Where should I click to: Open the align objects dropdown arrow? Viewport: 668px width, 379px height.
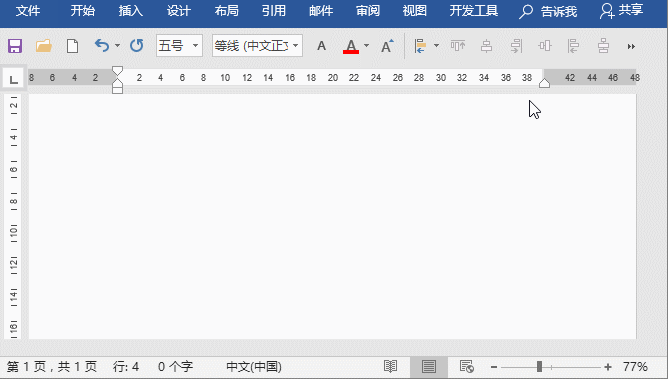pos(436,46)
